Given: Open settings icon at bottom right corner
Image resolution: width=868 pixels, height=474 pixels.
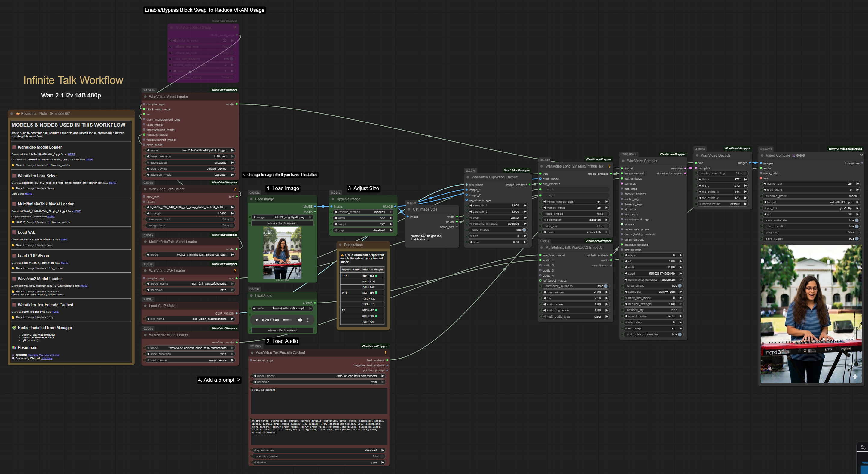Looking at the screenshot, I should point(863,447).
